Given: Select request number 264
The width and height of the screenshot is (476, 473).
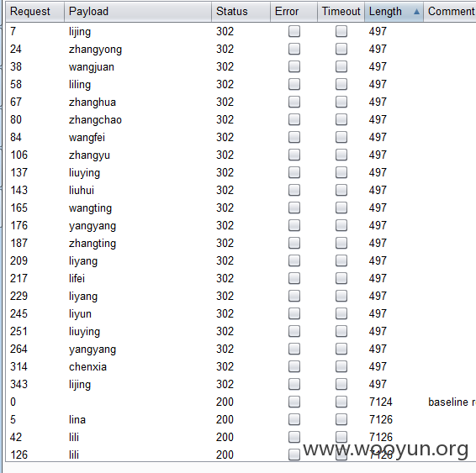Looking at the screenshot, I should (x=19, y=349).
